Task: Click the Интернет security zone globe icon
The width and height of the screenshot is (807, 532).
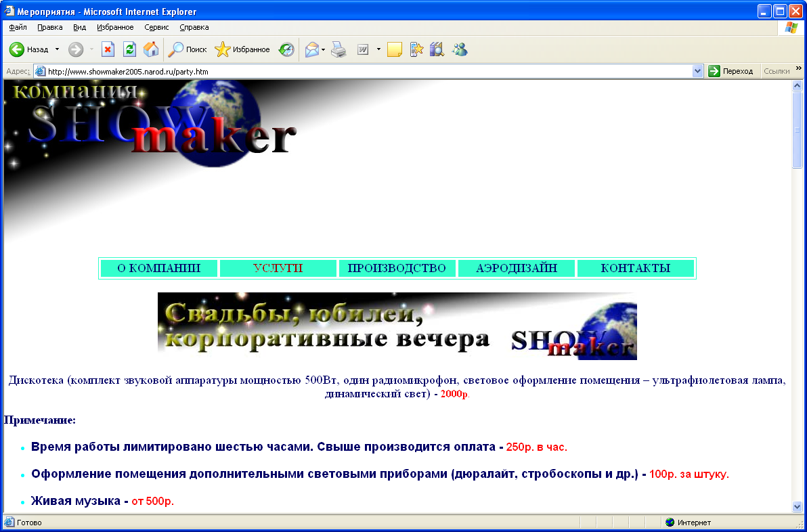Action: (x=670, y=523)
